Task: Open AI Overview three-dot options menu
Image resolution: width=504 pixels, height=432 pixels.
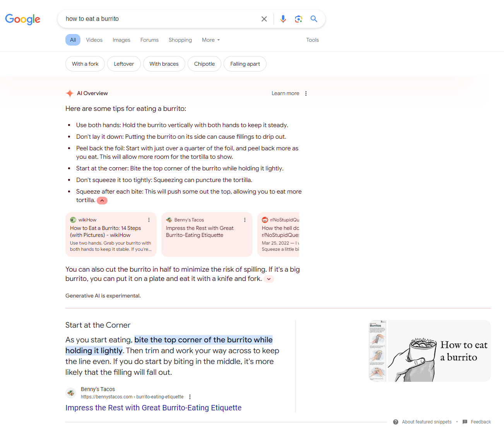Action: coord(306,94)
